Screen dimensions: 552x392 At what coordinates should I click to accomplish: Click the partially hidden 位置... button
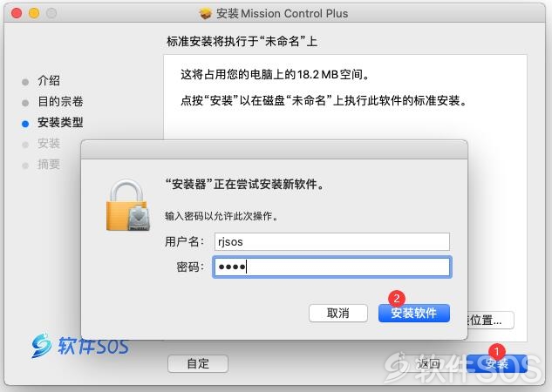491,320
